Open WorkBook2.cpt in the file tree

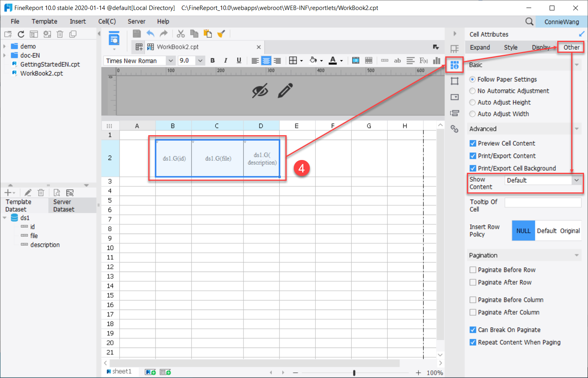point(42,73)
